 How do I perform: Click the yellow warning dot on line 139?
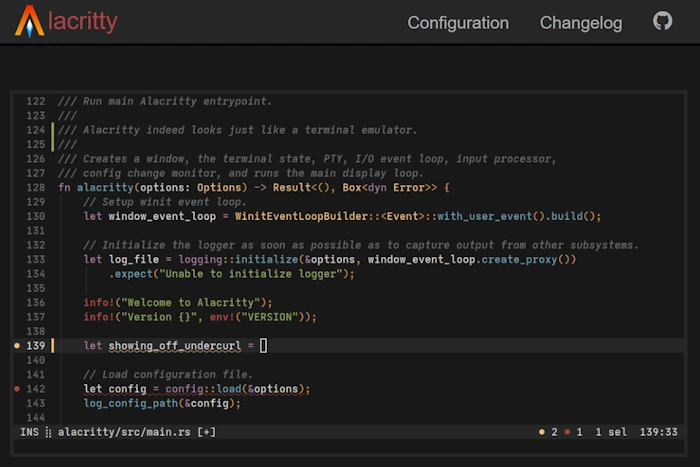[x=17, y=345]
